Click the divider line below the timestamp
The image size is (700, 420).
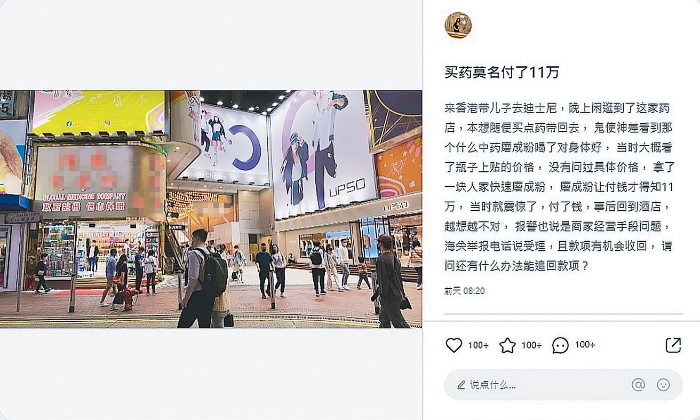point(563,314)
